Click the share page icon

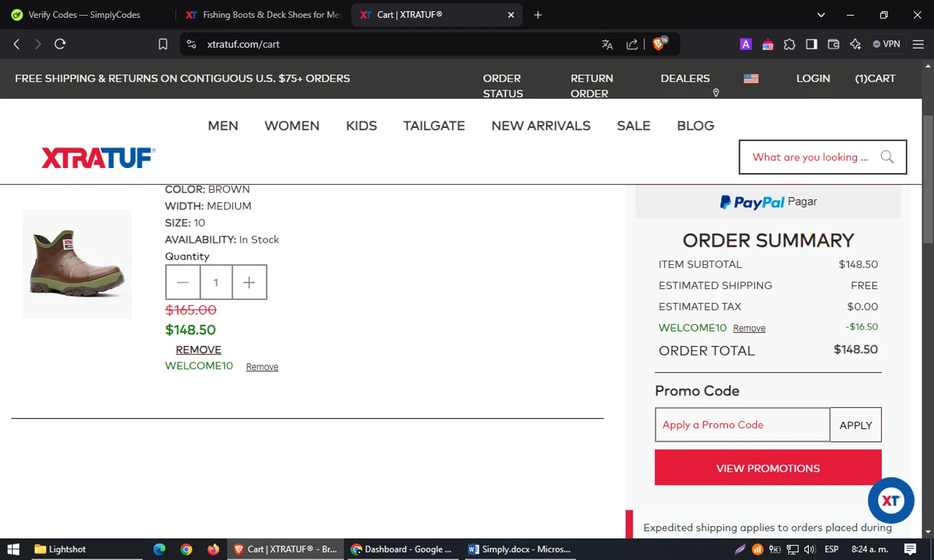(632, 44)
